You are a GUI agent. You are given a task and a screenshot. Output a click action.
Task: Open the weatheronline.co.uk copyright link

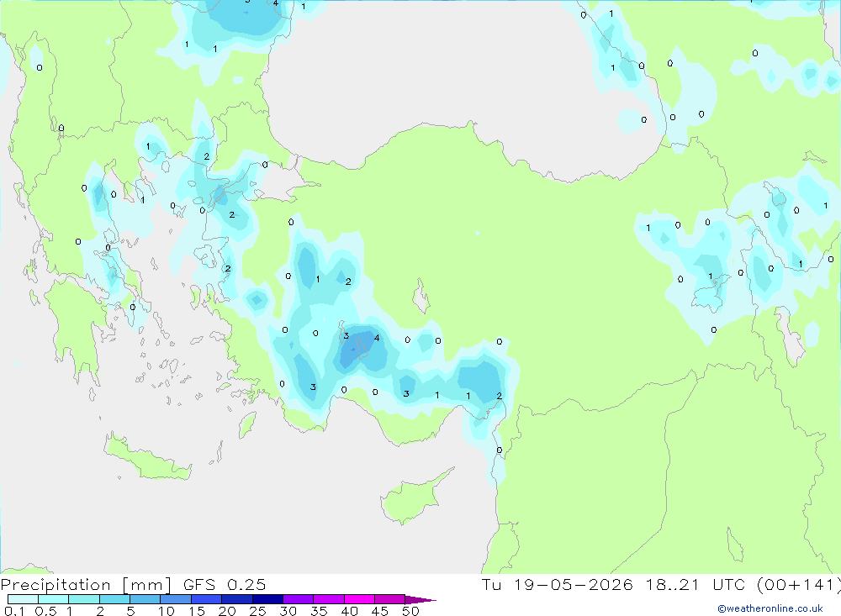[770, 608]
